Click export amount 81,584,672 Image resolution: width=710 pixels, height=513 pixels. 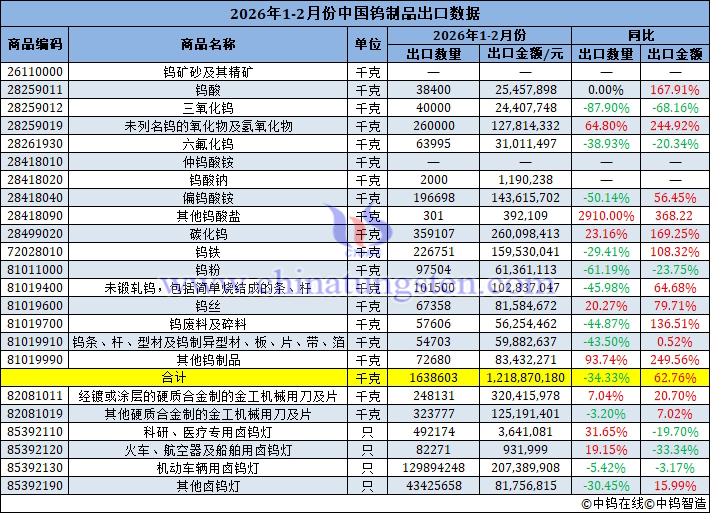pos(525,306)
